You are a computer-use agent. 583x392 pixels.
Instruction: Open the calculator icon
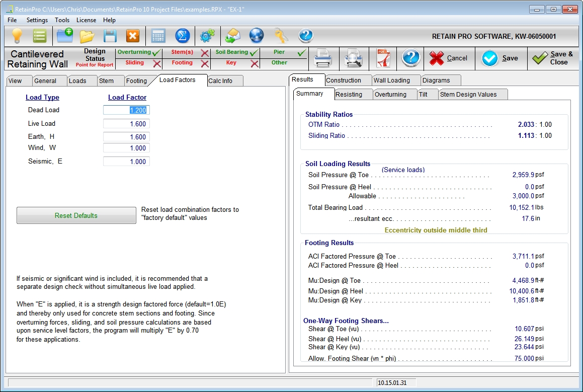pos(158,36)
